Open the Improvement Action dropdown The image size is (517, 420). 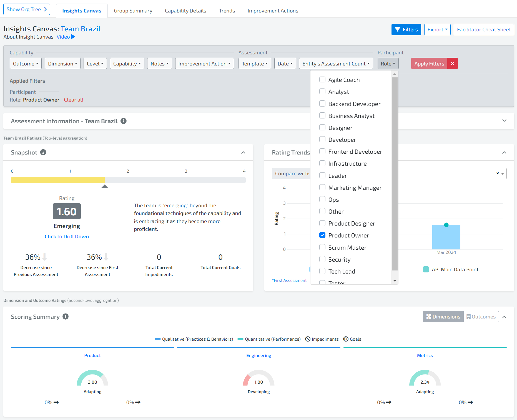[205, 64]
